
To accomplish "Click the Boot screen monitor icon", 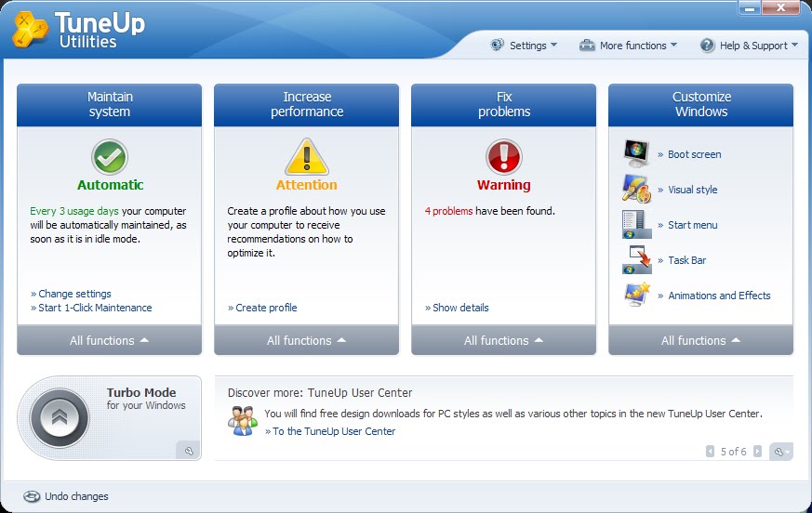I will click(x=636, y=153).
